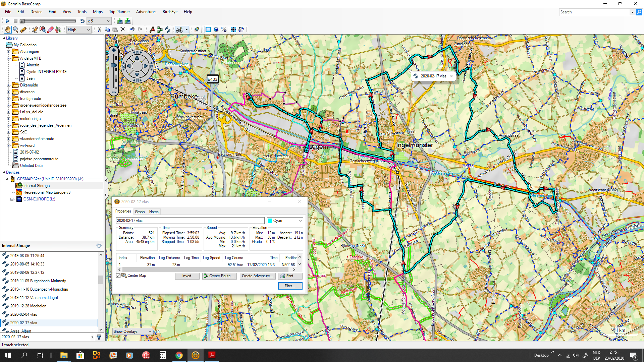Screen dimensions: 644x362
Task: Zoom in with map plus button
Action: point(114,50)
